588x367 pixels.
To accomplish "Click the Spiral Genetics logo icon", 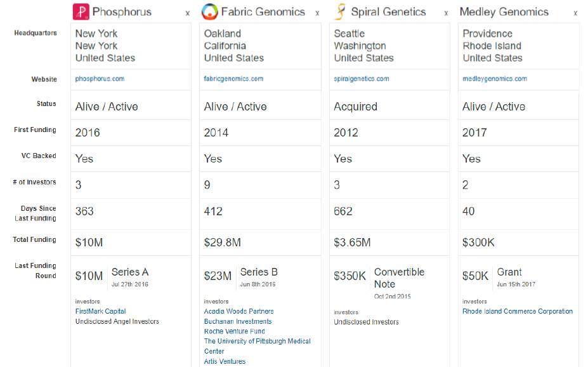I will coord(341,11).
